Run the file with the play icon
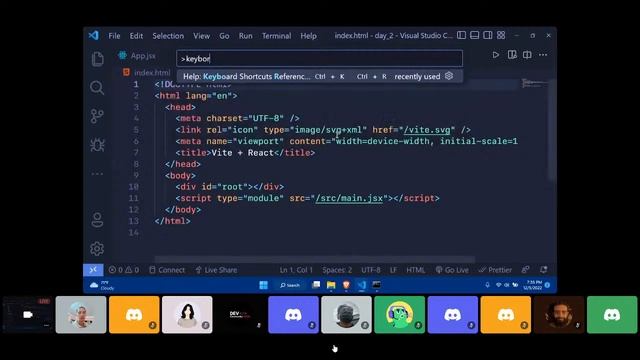This screenshot has width=640, height=360. [496, 55]
